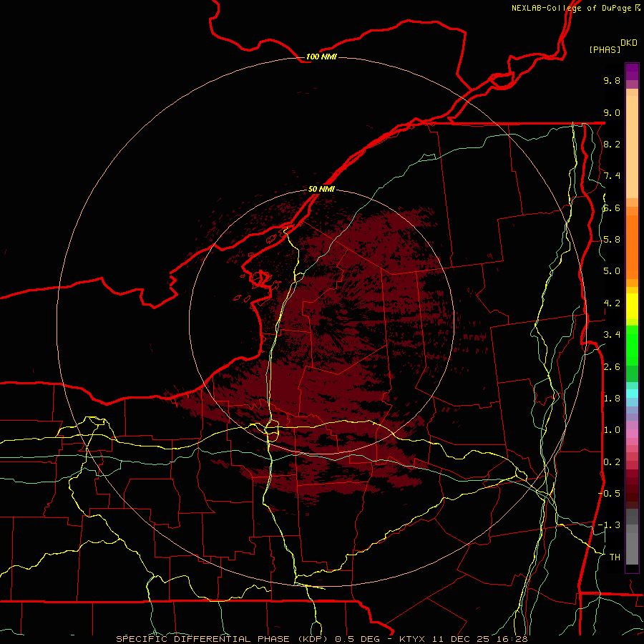Click the -1.3 value on the scale
The width and height of the screenshot is (644, 644).
point(609,525)
